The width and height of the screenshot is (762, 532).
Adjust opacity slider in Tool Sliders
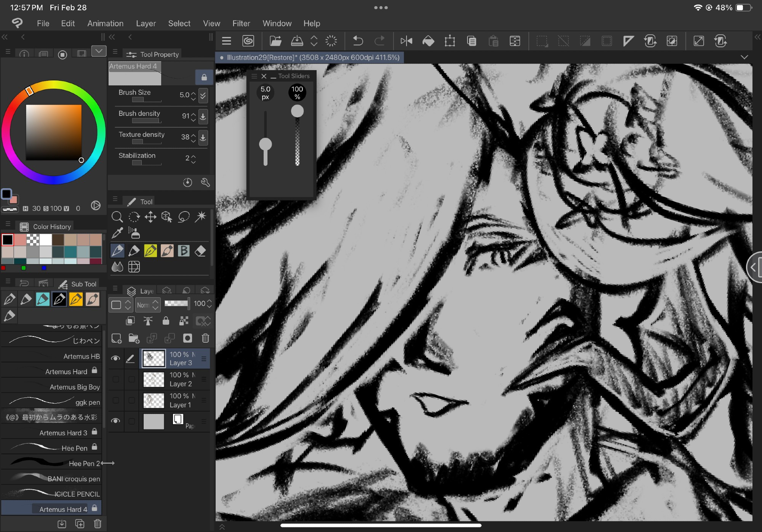pyautogui.click(x=297, y=111)
